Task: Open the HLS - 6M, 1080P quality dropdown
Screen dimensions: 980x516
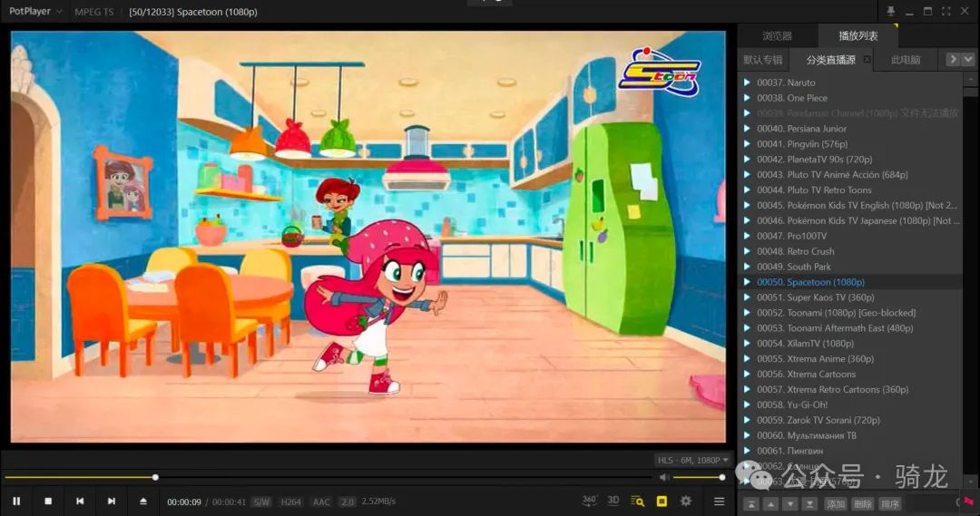Action: [693, 460]
